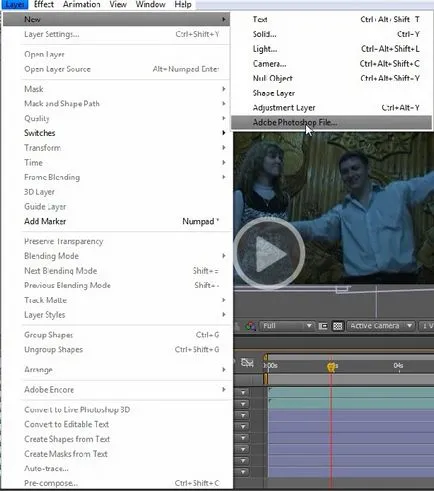
Task: Expand the Blending Mode submenu
Action: pos(116,256)
